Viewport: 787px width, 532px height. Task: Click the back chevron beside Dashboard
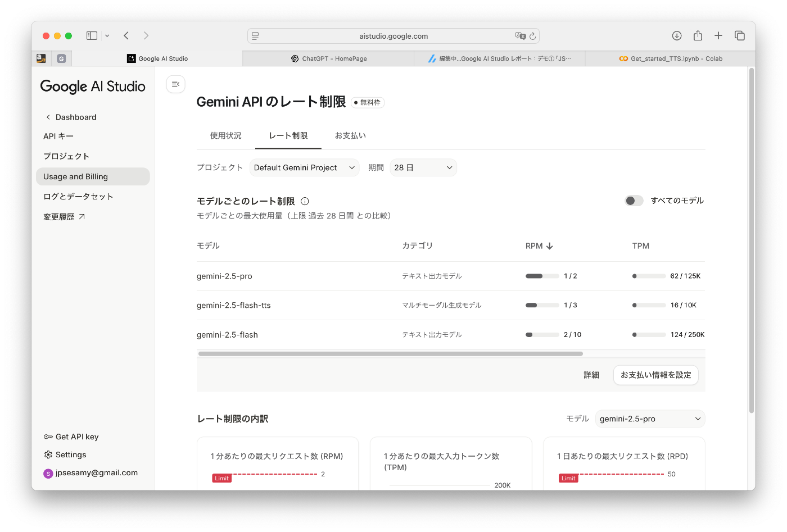(x=48, y=117)
